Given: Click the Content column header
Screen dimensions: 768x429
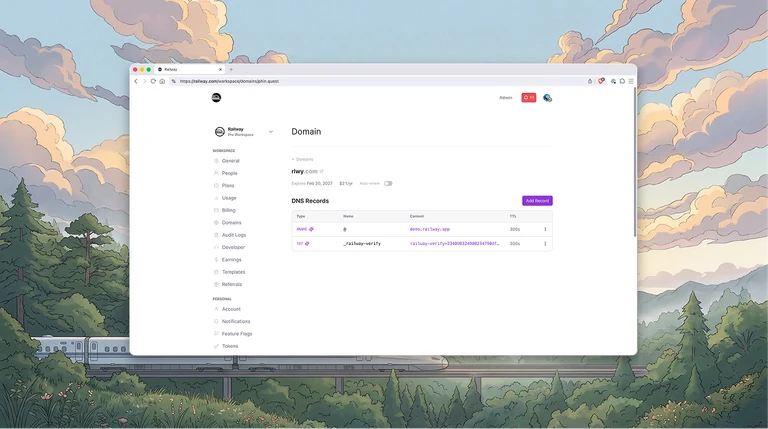Looking at the screenshot, I should 417,216.
